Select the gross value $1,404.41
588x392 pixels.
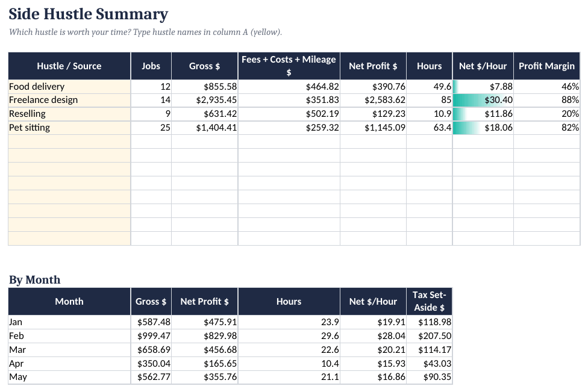205,128
